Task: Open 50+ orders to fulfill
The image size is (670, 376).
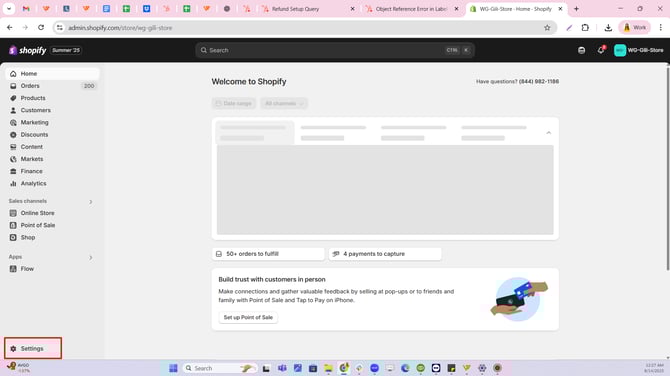Action: pos(268,254)
